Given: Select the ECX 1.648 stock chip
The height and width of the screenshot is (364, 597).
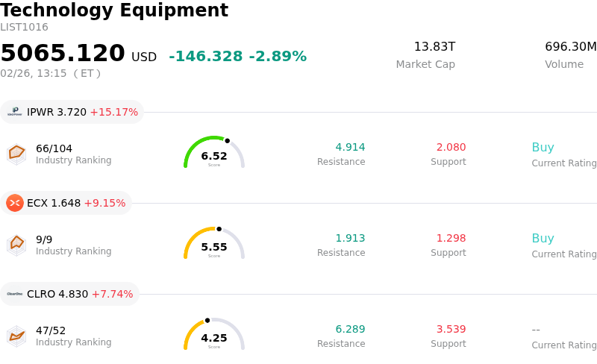Looking at the screenshot, I should [66, 203].
